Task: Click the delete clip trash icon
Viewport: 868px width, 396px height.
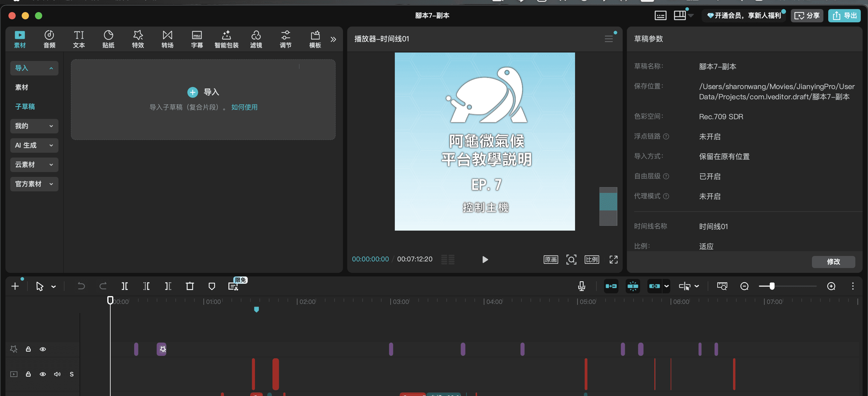Action: (190, 286)
